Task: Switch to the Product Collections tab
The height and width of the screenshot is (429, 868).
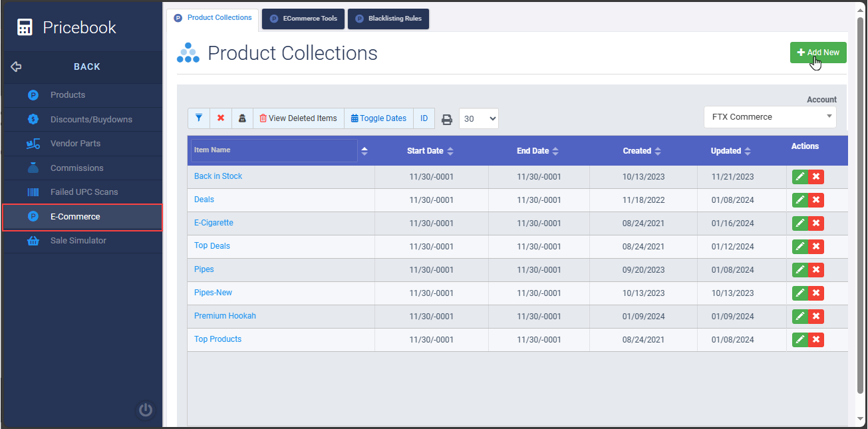Action: coord(213,18)
